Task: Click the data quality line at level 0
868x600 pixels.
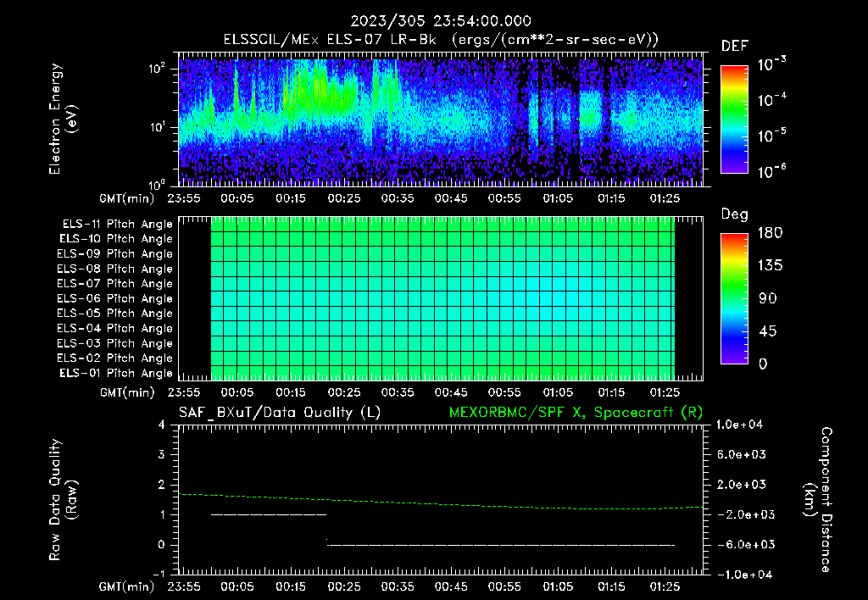Action: 502,545
